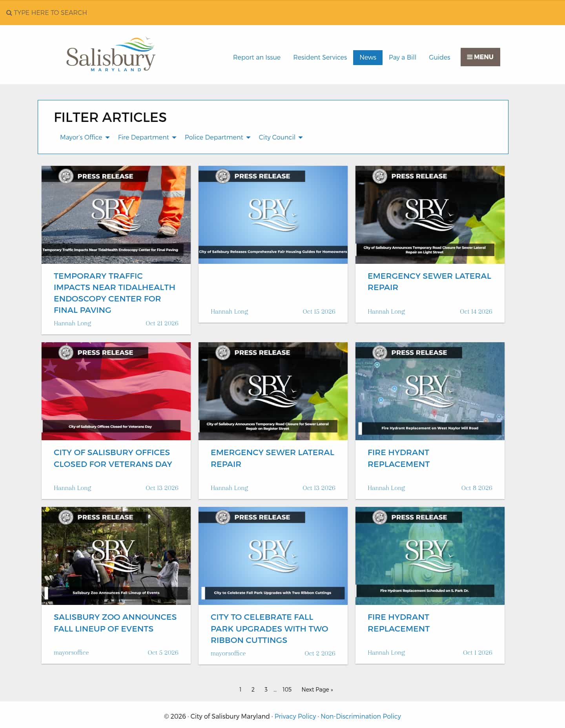
Task: Click the Oct 14 2026 date
Action: [x=476, y=311]
